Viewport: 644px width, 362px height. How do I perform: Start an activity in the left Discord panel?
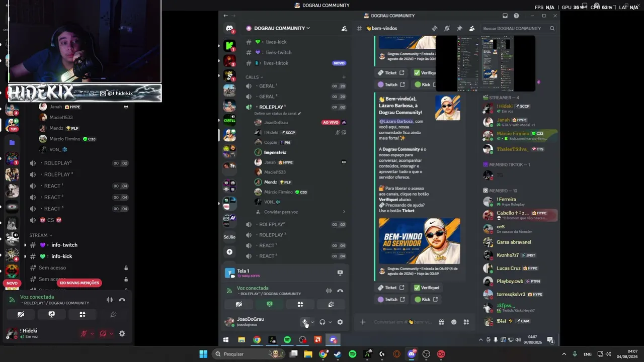point(83,314)
